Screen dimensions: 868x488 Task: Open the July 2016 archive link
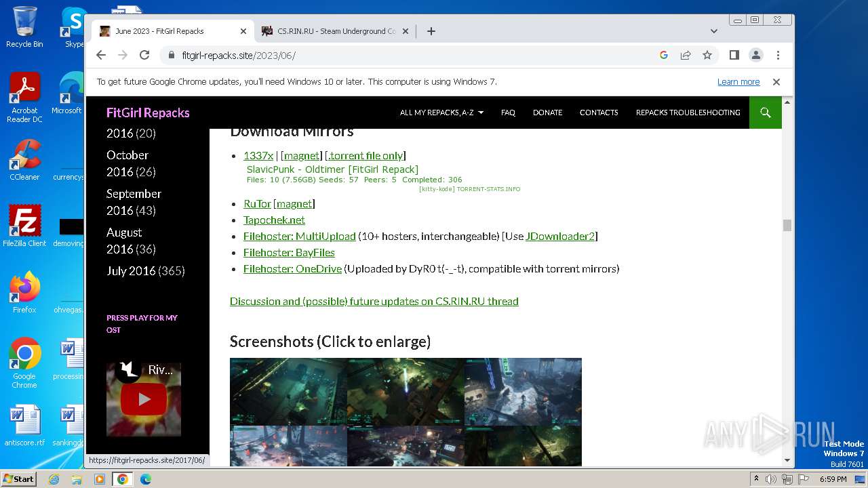pyautogui.click(x=132, y=270)
